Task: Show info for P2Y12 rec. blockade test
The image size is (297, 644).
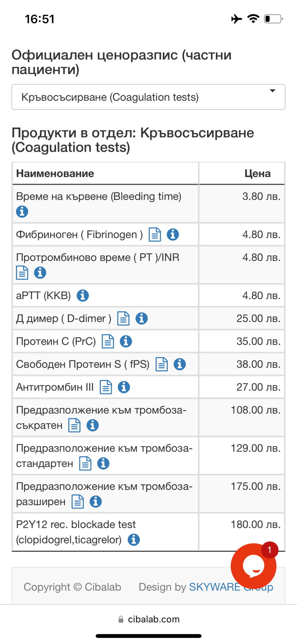Action: click(x=134, y=540)
